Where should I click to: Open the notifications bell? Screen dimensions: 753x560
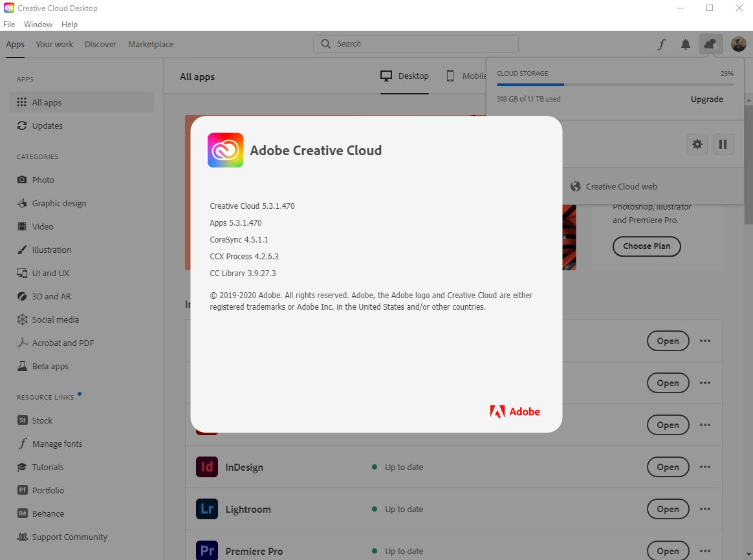686,44
